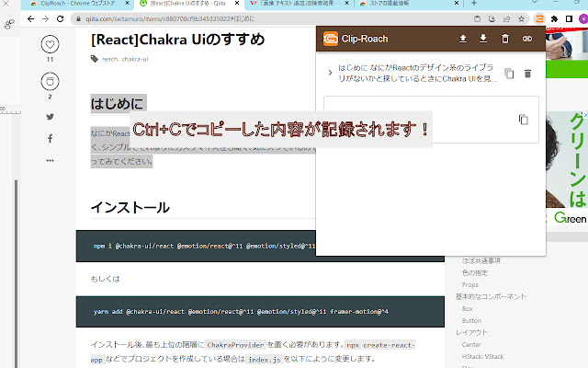Click the link icon in Clip-Roach header
Image resolution: width=588 pixels, height=368 pixels.
(527, 39)
